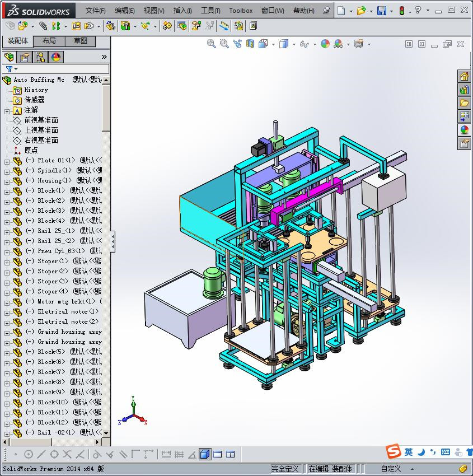Click the Display Style cube icon

pos(284,44)
